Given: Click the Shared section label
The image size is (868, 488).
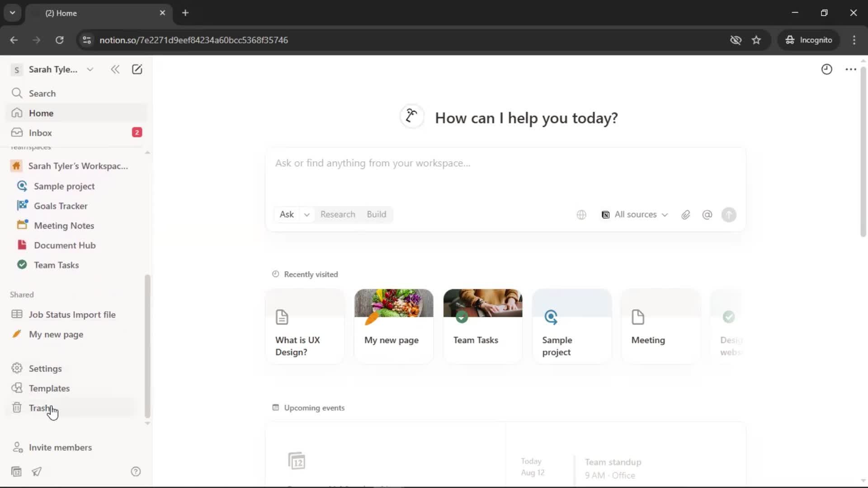Looking at the screenshot, I should 22,295.
